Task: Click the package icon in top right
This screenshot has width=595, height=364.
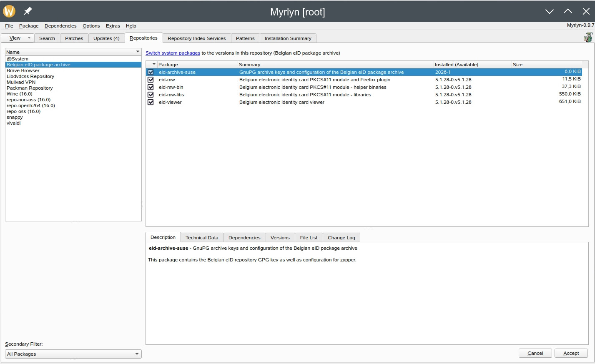Action: 588,38
